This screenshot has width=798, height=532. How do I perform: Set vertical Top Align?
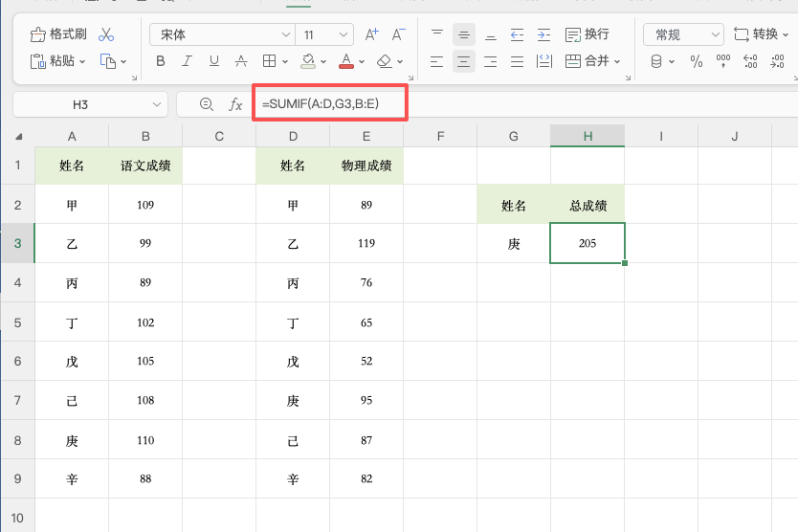tap(436, 34)
